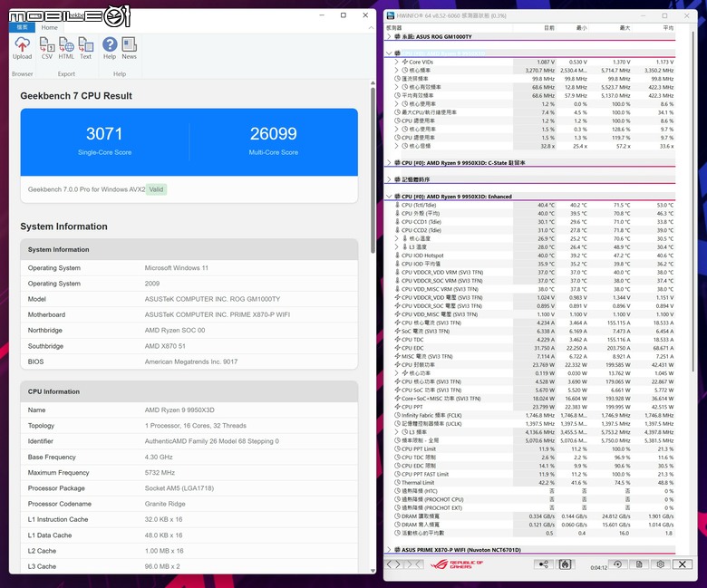This screenshot has width=707, height=588.
Task: Click the Geekbench 7.0.0 Pro version text
Action: point(87,189)
